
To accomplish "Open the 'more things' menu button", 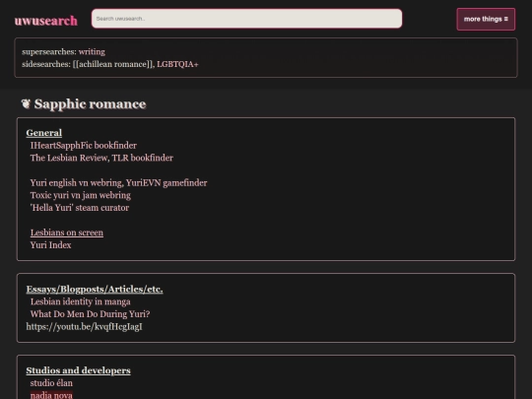I will (x=486, y=19).
